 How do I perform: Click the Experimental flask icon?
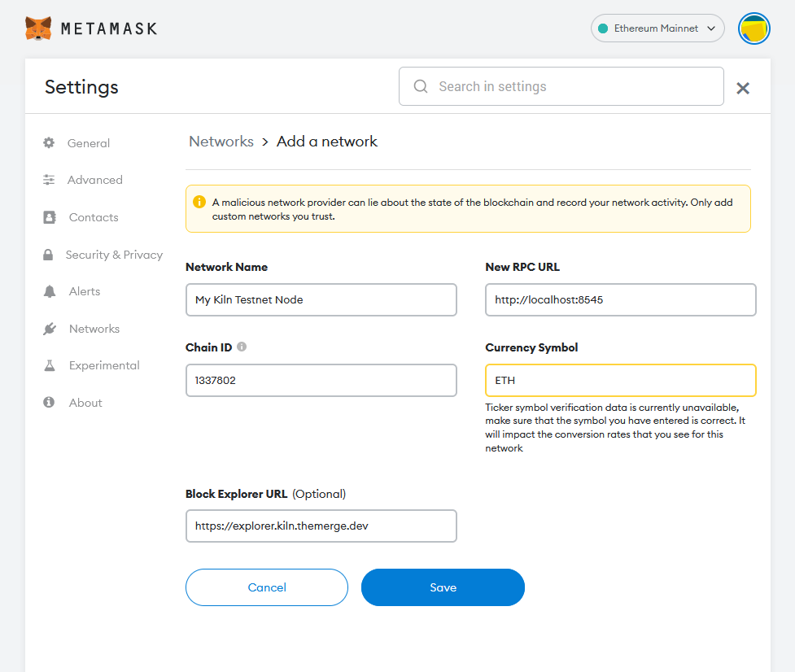coord(49,365)
